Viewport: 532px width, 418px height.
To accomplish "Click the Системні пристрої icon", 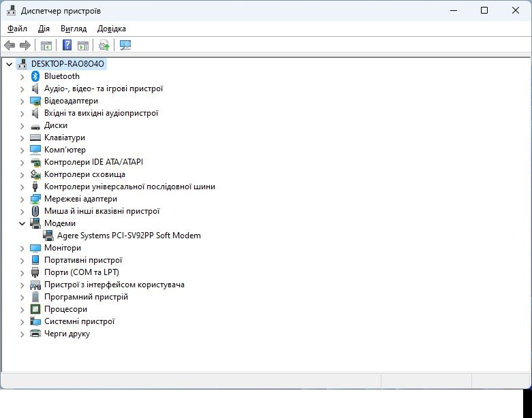I will point(35,321).
